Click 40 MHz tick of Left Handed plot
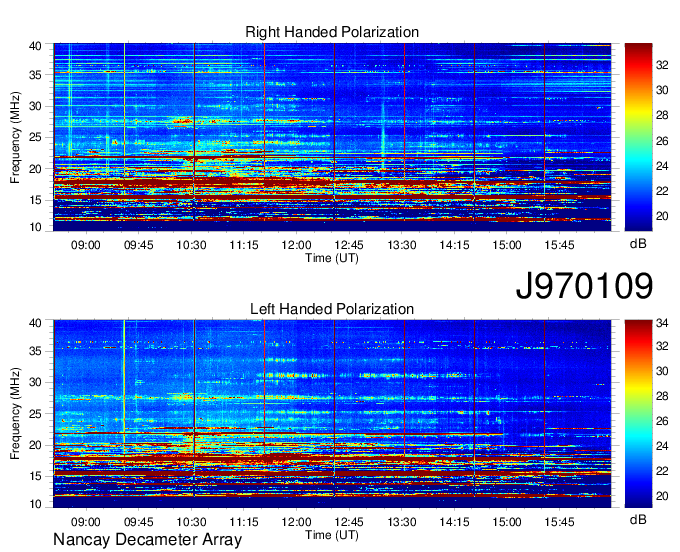The image size is (680, 552). click(35, 323)
